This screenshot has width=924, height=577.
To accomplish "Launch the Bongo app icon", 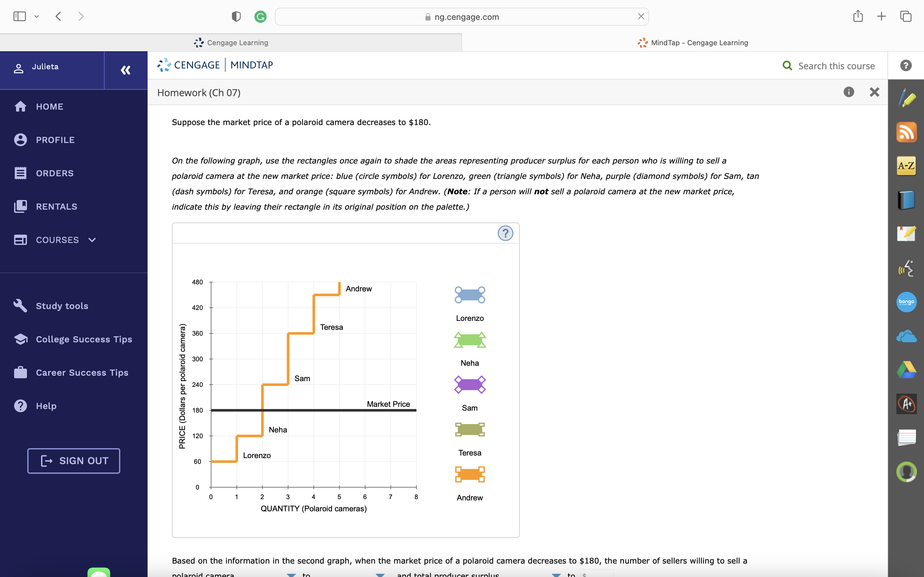I will click(906, 302).
